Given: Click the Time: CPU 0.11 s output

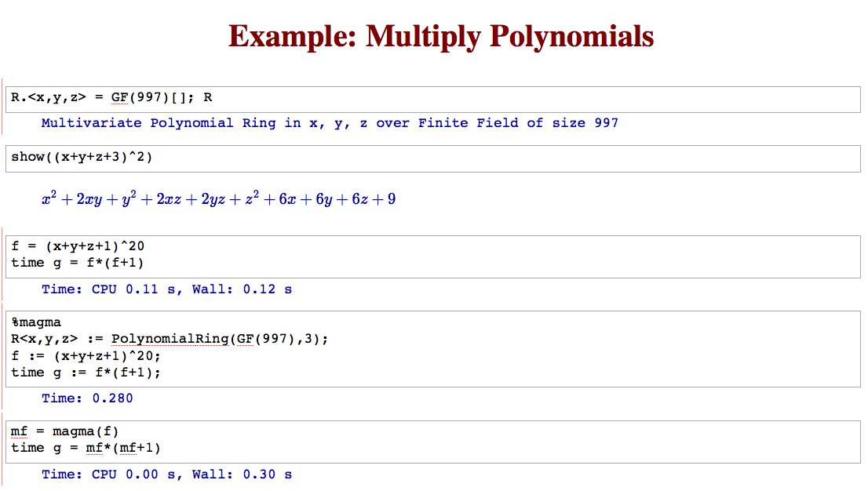Looking at the screenshot, I should click(x=166, y=289).
